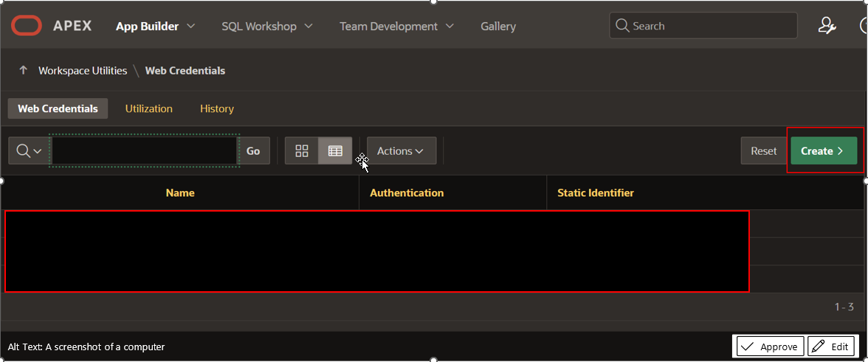
Task: Go up one level with arrow icon
Action: pyautogui.click(x=24, y=70)
